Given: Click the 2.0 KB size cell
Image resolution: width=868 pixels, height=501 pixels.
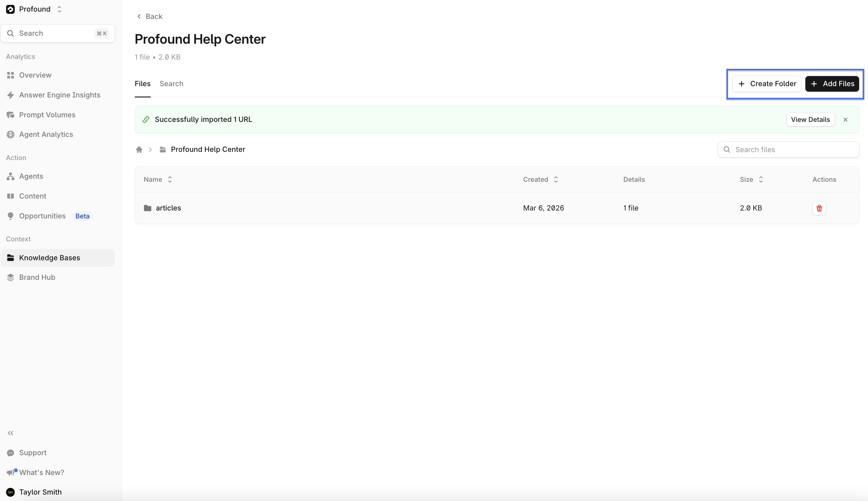Looking at the screenshot, I should point(751,208).
